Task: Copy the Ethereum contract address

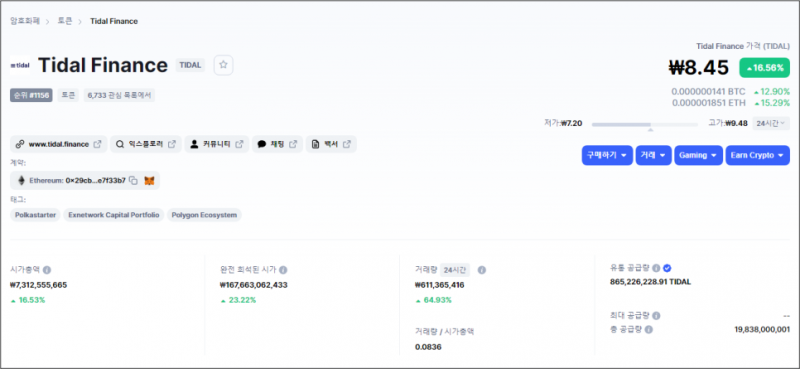Action: point(133,181)
